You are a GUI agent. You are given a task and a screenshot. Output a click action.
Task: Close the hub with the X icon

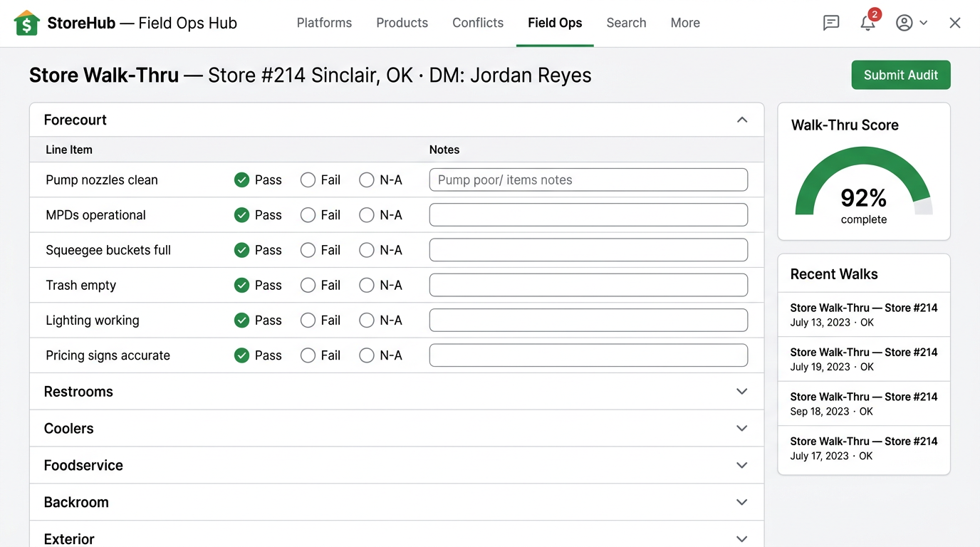(955, 23)
